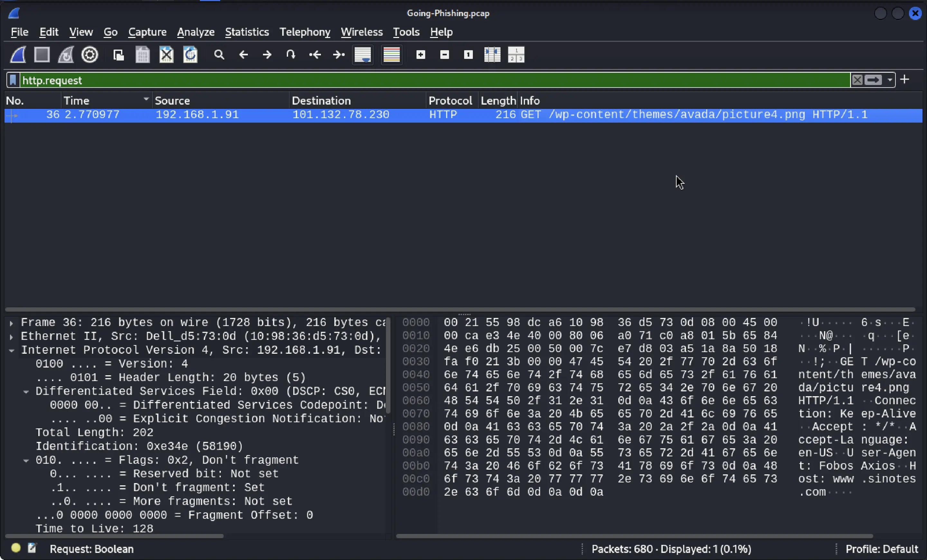Click hex bytes horizontal scrollbar
Screen dimensions: 927x560
coord(634,536)
